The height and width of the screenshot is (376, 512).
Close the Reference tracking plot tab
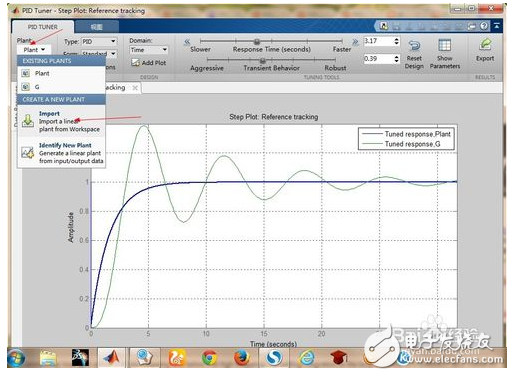[x=135, y=88]
